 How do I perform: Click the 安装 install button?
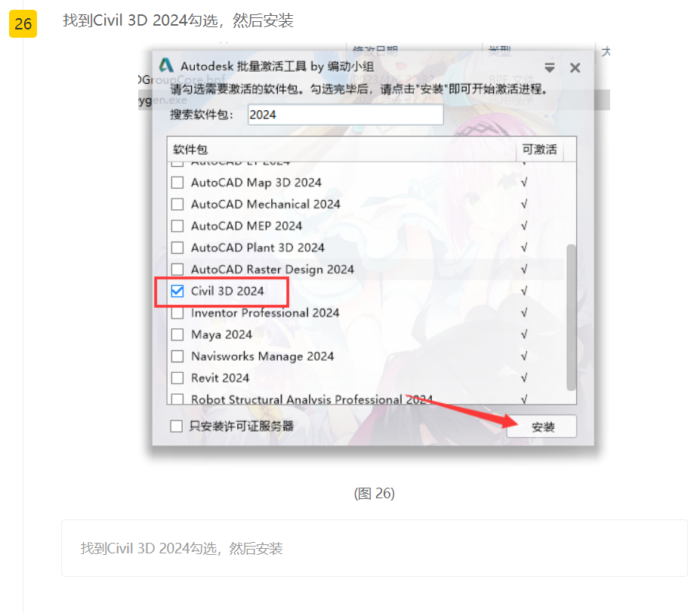542,427
